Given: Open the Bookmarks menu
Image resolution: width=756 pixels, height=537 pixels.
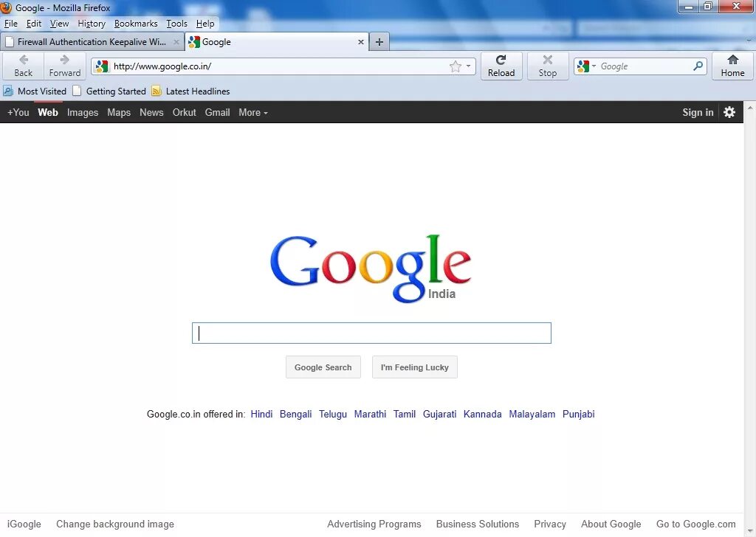Looking at the screenshot, I should pyautogui.click(x=136, y=24).
